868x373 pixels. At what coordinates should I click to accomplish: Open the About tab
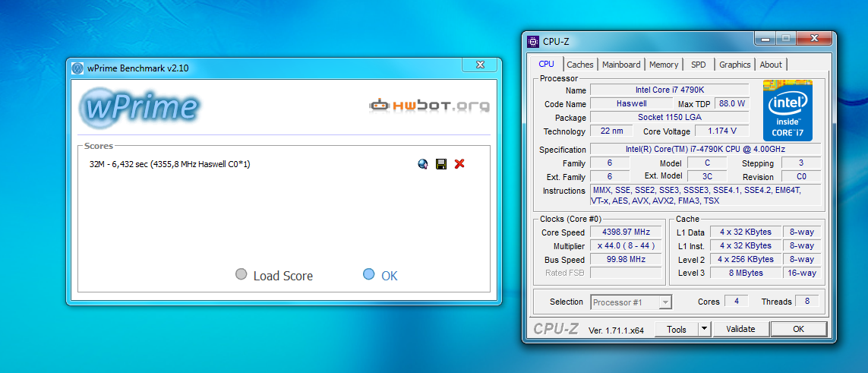(771, 65)
